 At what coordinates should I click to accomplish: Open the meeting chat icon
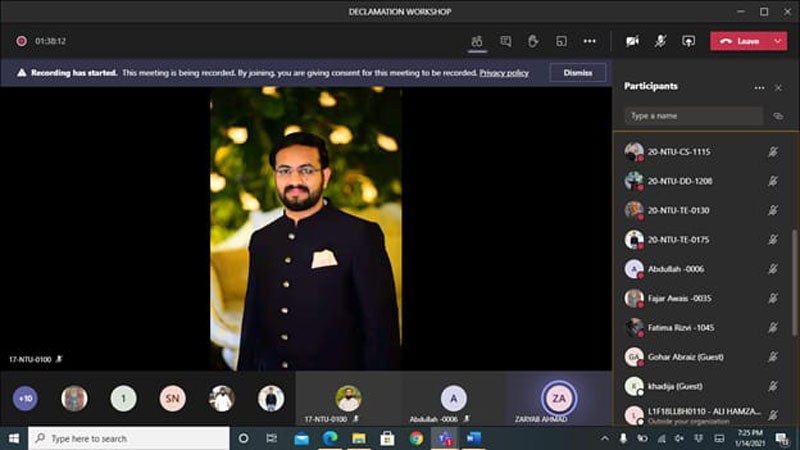click(x=505, y=41)
